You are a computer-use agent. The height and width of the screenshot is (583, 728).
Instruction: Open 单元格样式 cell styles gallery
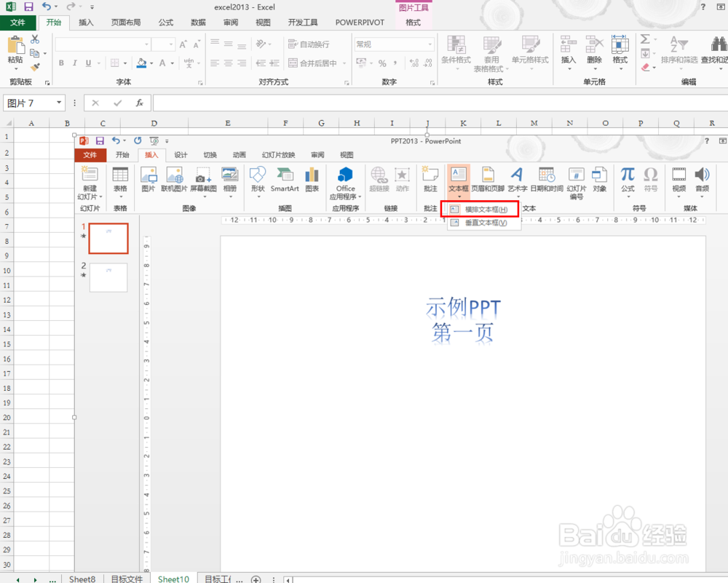(x=530, y=53)
